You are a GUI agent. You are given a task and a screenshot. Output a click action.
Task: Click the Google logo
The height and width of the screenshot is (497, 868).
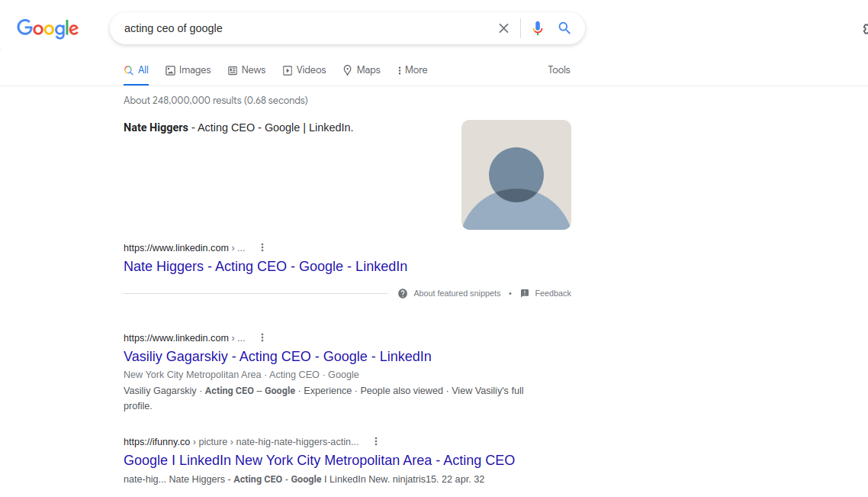47,28
